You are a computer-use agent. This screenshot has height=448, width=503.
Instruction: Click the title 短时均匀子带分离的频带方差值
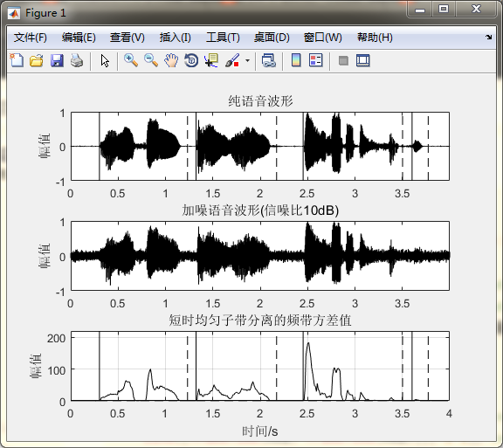pyautogui.click(x=260, y=320)
